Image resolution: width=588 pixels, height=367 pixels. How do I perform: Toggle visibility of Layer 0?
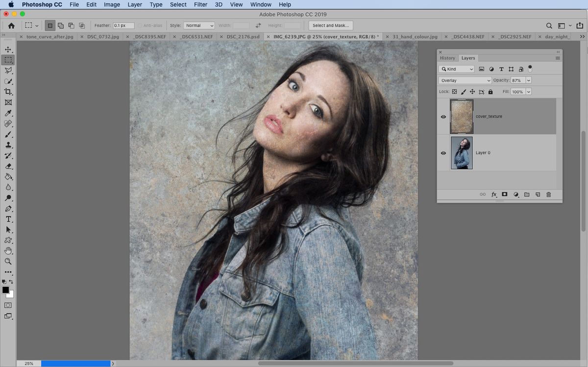coord(443,153)
